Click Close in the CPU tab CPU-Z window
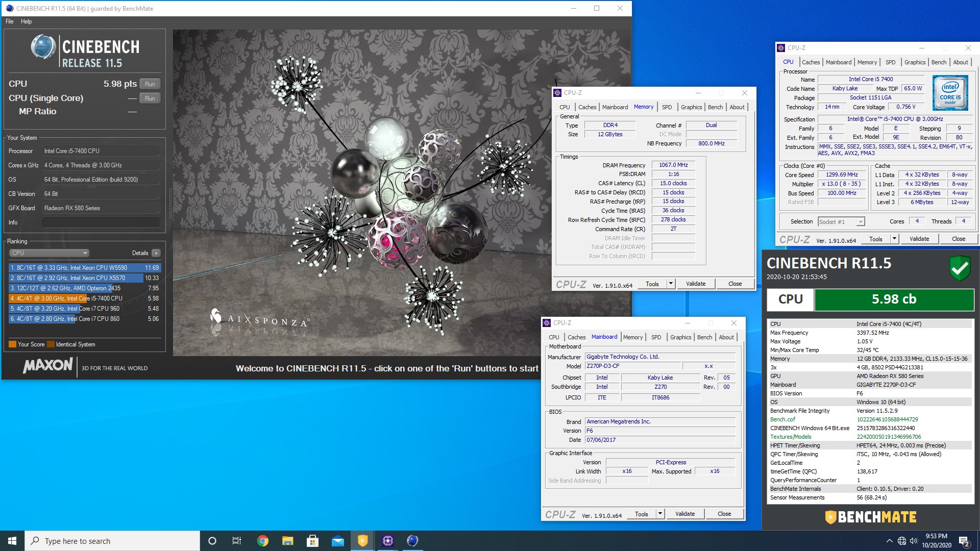Image resolution: width=980 pixels, height=551 pixels. [959, 239]
